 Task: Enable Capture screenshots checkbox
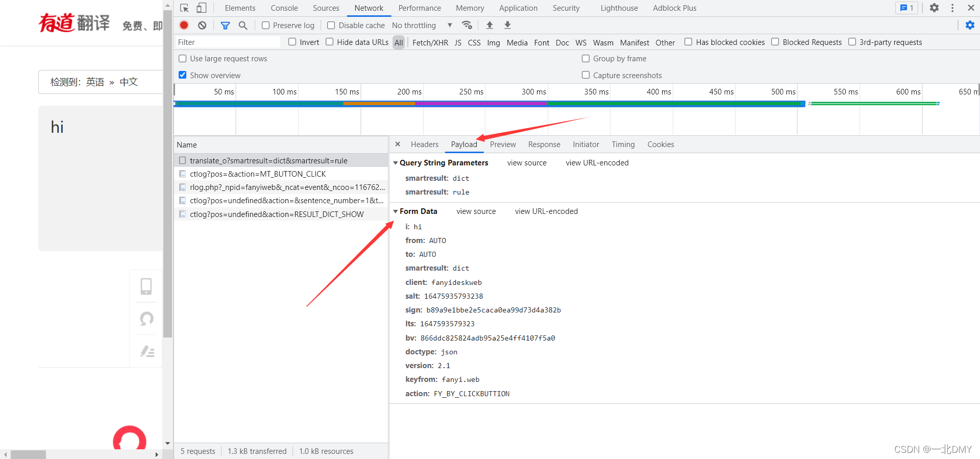[x=586, y=75]
